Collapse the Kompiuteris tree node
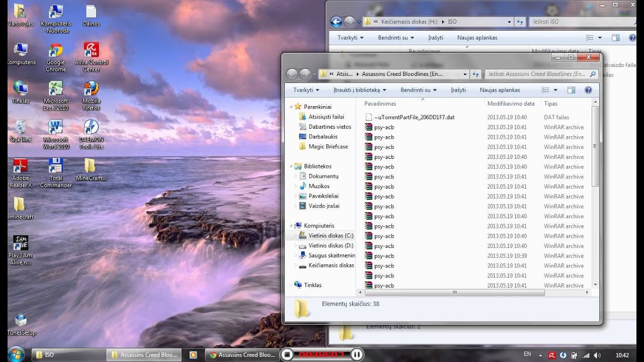The width and height of the screenshot is (644, 362). pyautogui.click(x=291, y=226)
